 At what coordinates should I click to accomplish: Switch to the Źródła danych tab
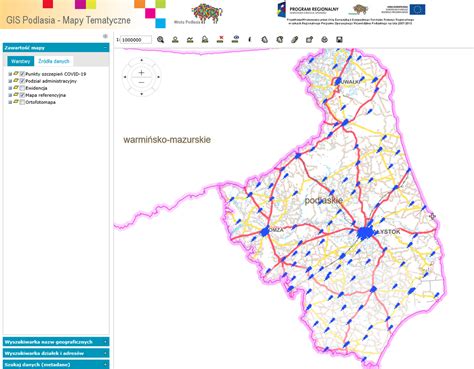(x=54, y=61)
